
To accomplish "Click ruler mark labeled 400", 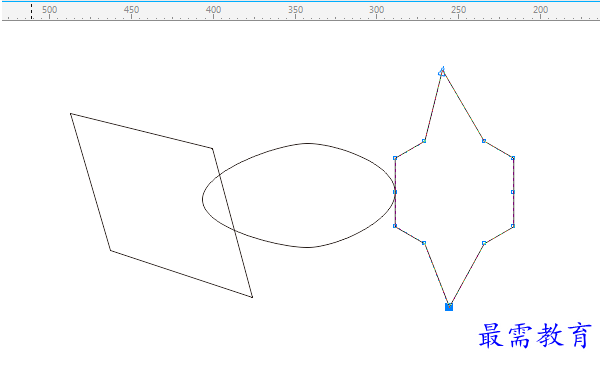I will (x=213, y=10).
